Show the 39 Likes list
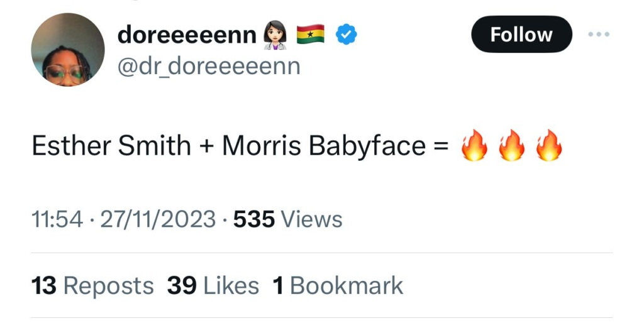The width and height of the screenshot is (644, 323). (x=213, y=286)
